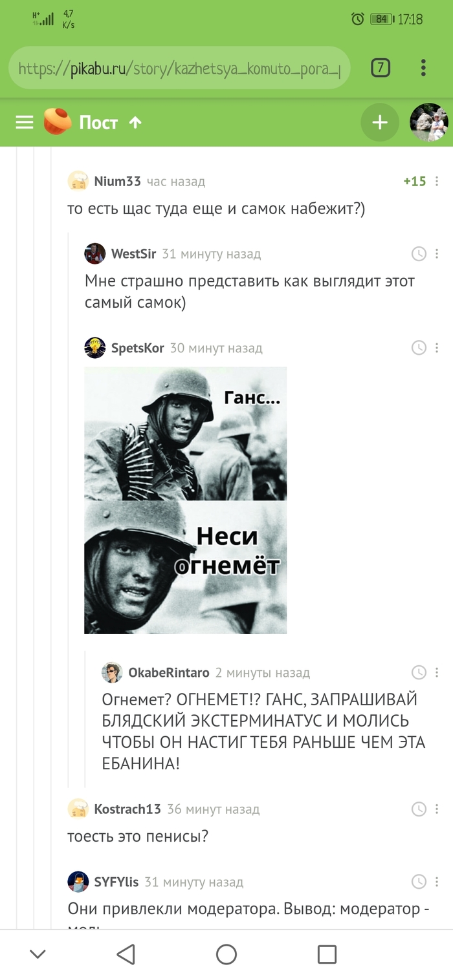Tap Android back navigation button

point(126,954)
